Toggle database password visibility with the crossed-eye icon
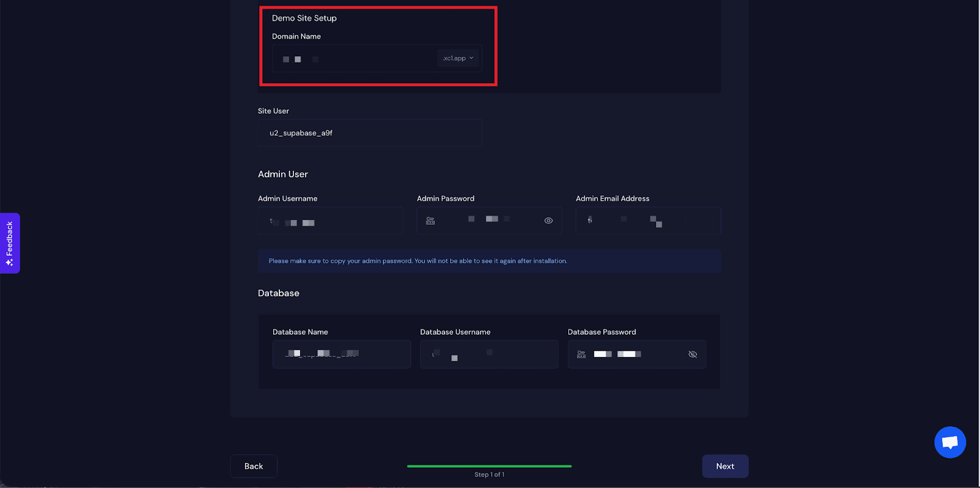This screenshot has height=488, width=980. (x=693, y=355)
